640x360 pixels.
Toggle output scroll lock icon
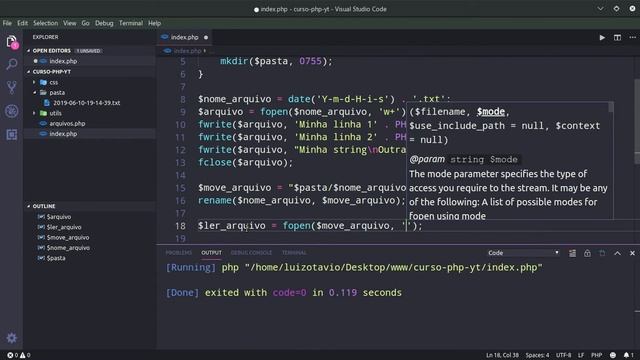pos(587,253)
